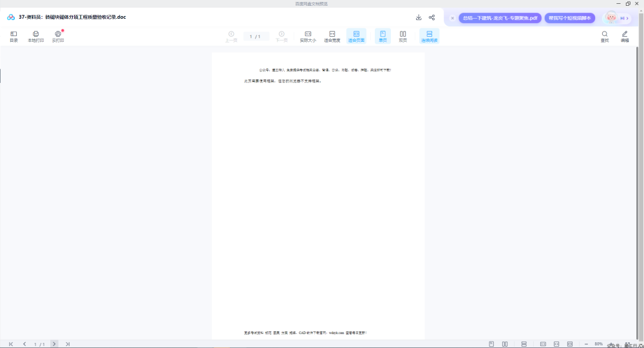Click the Baidu Netdisk logo icon
The height and width of the screenshot is (348, 644).
11,17
